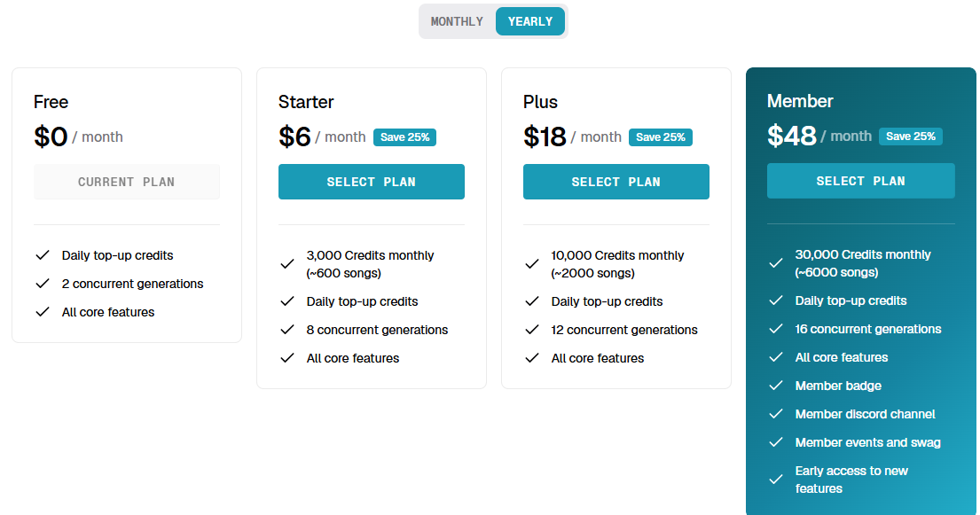Click checkmark beside Early access to new features
The image size is (980, 515).
pyautogui.click(x=776, y=480)
